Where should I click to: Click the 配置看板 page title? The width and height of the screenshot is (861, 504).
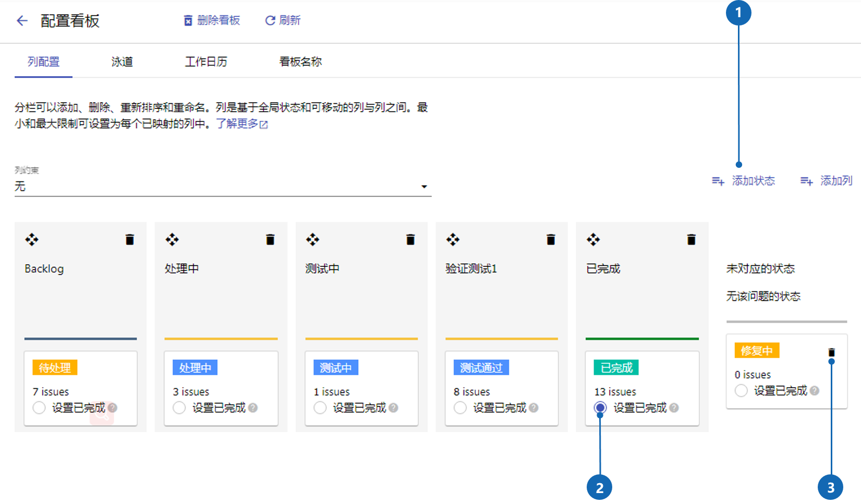[x=70, y=21]
